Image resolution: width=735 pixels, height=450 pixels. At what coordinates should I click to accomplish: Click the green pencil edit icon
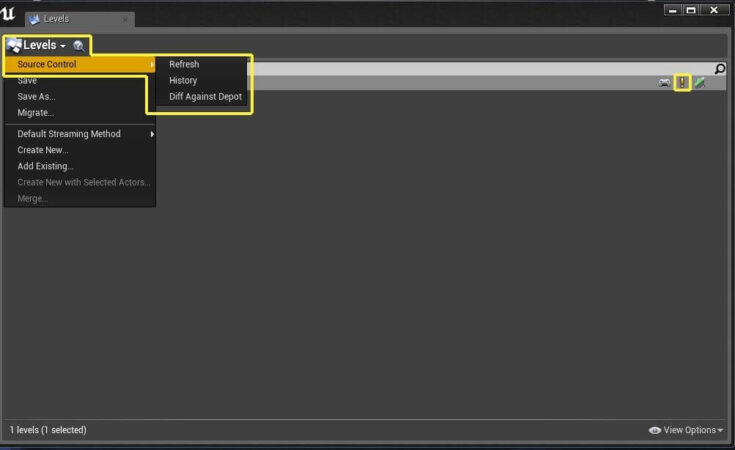[699, 83]
